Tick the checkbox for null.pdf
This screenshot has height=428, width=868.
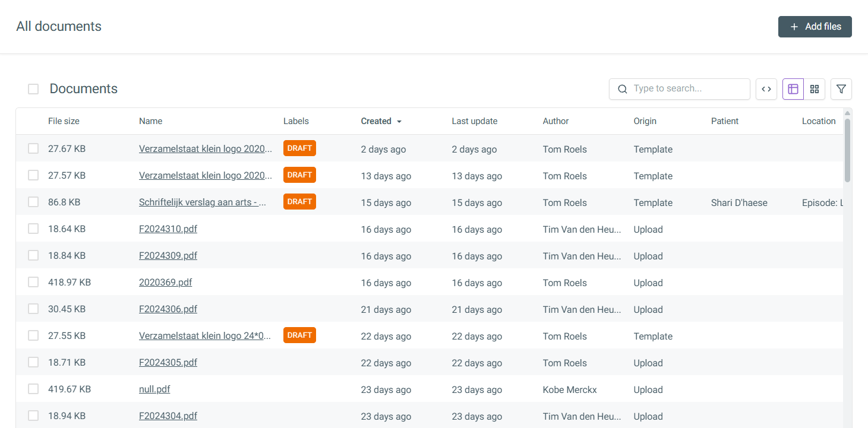coord(33,389)
